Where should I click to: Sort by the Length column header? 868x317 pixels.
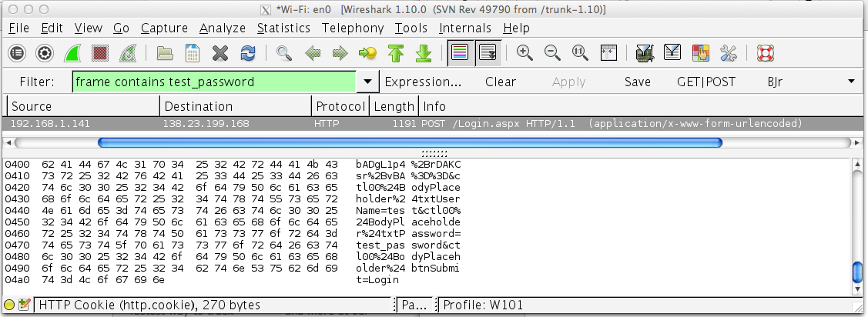[x=394, y=106]
